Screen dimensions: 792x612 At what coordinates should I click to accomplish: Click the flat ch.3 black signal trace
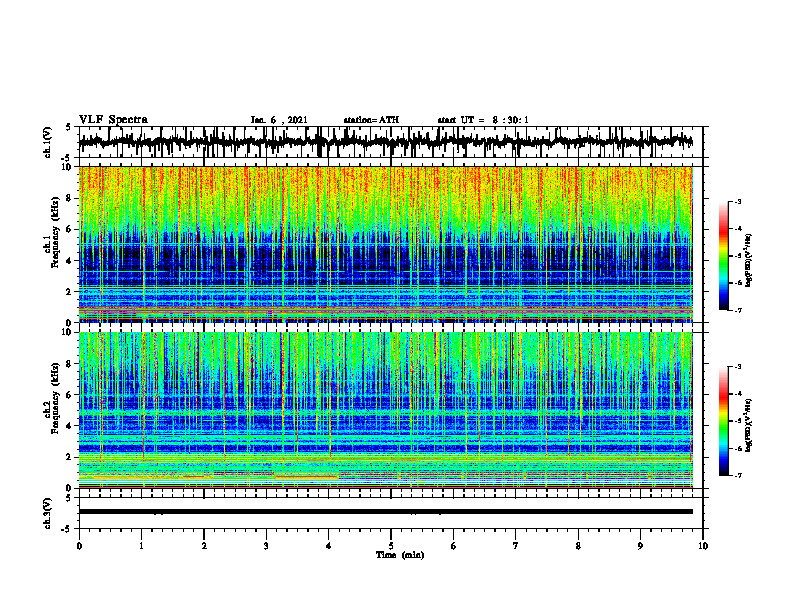tap(385, 512)
